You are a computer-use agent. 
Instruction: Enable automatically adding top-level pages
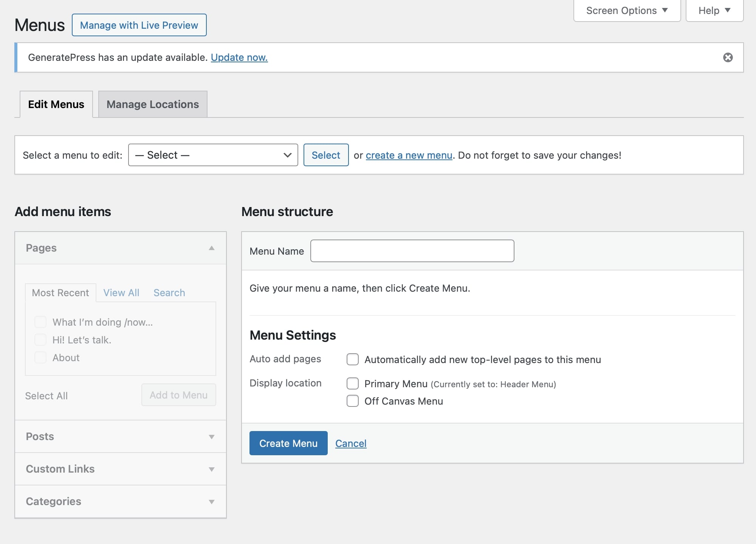tap(353, 359)
